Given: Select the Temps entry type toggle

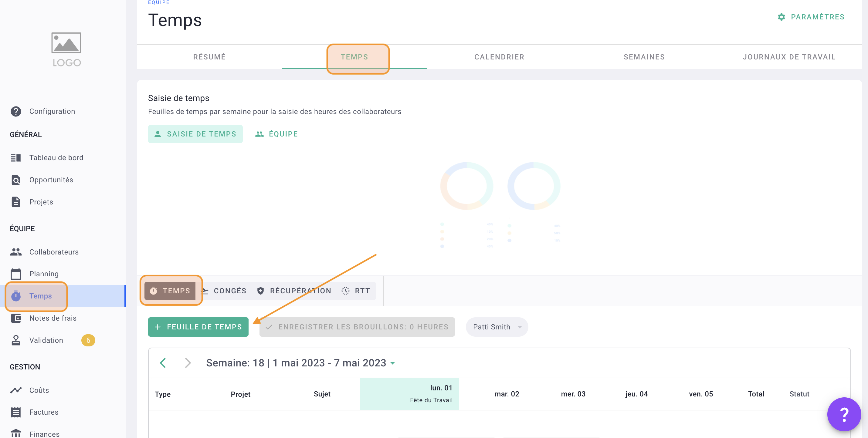Looking at the screenshot, I should [x=170, y=291].
